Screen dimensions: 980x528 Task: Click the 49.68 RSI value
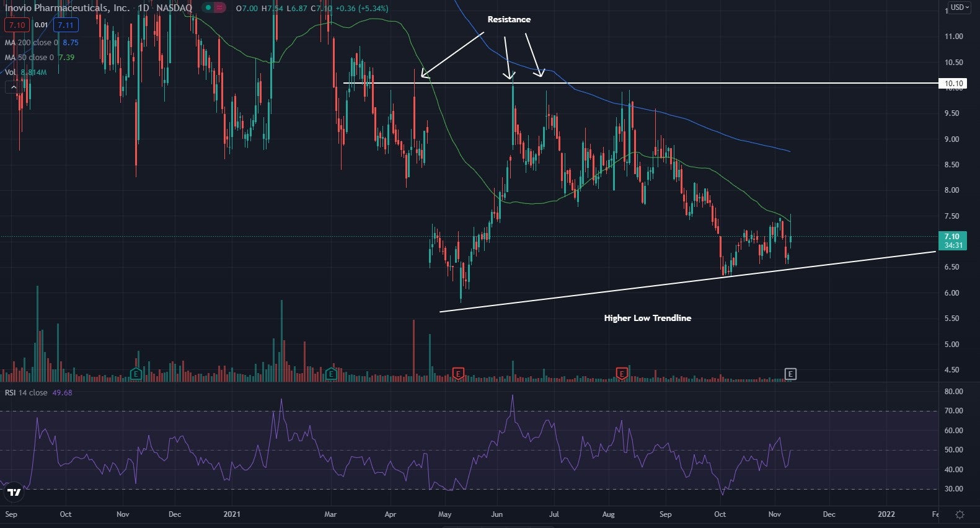[62, 393]
